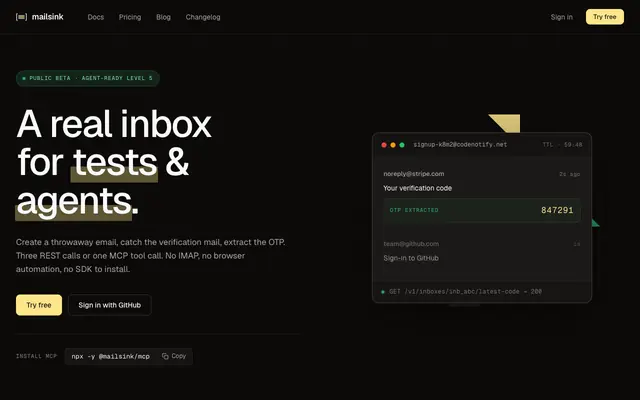The image size is (640, 400).
Task: Click the 847291 OTP code
Action: coord(557,210)
